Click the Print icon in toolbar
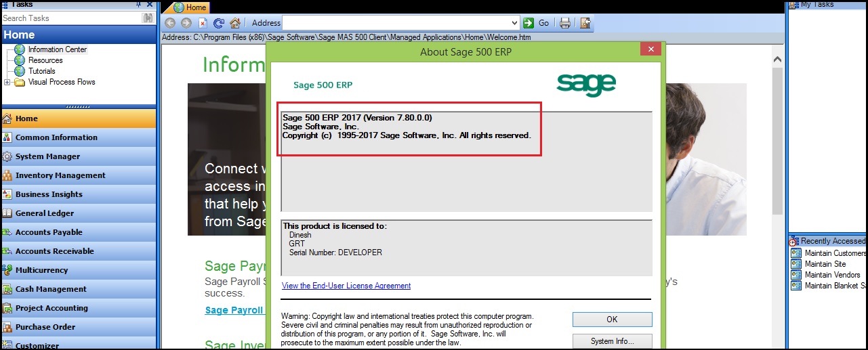868x350 pixels. coord(565,23)
